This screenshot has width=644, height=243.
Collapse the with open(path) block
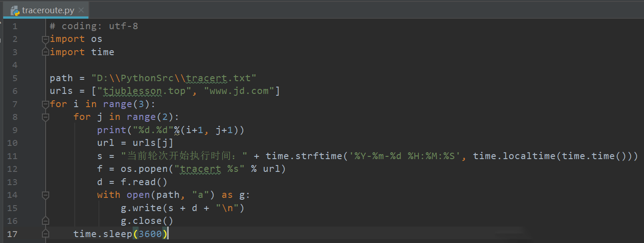(x=45, y=195)
